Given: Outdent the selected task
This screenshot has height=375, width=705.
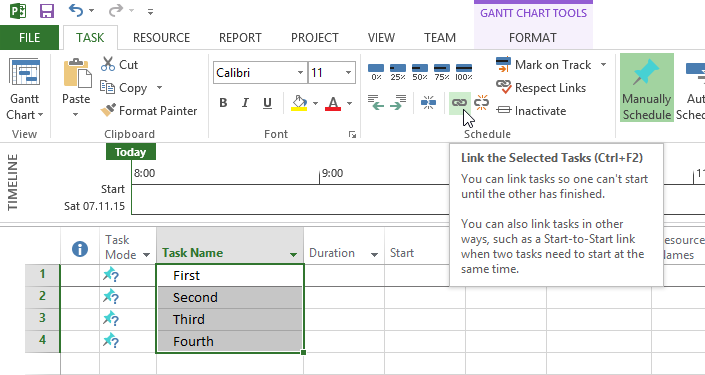Looking at the screenshot, I should (x=375, y=103).
